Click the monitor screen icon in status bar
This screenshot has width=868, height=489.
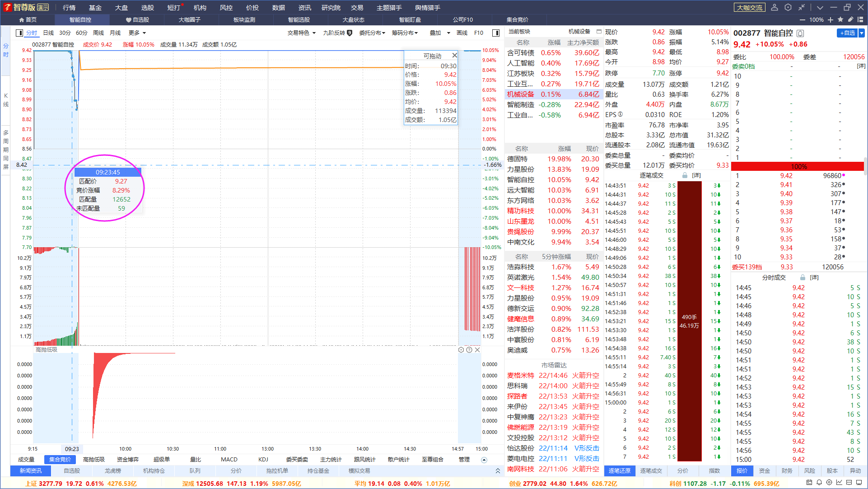pos(859,483)
